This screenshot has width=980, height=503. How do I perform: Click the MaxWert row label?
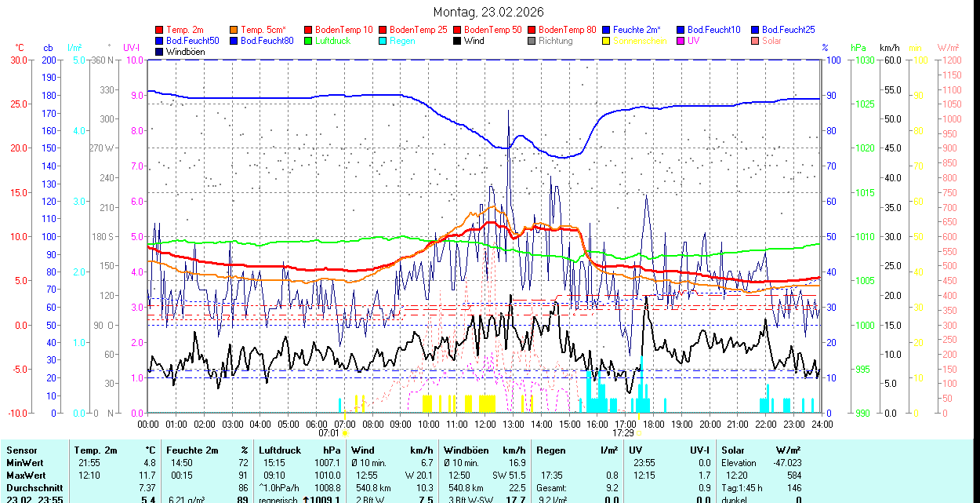(x=26, y=476)
